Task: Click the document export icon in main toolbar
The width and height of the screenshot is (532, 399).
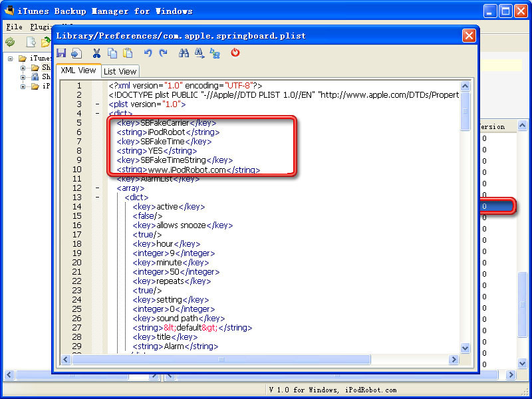Action: 31,42
